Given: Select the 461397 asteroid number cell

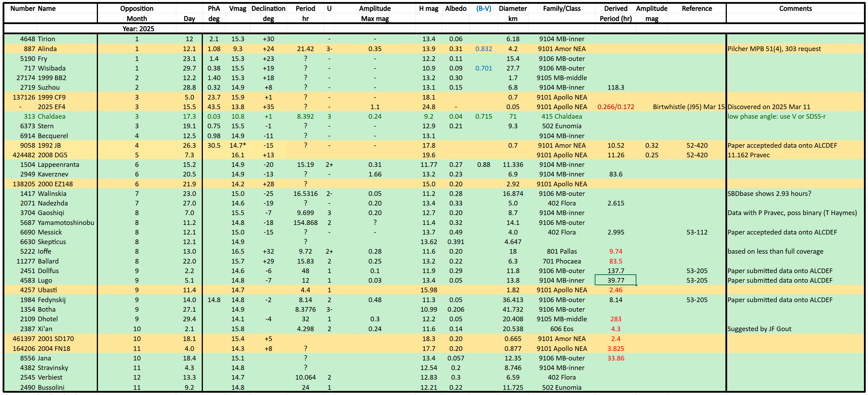Looking at the screenshot, I should [x=23, y=339].
